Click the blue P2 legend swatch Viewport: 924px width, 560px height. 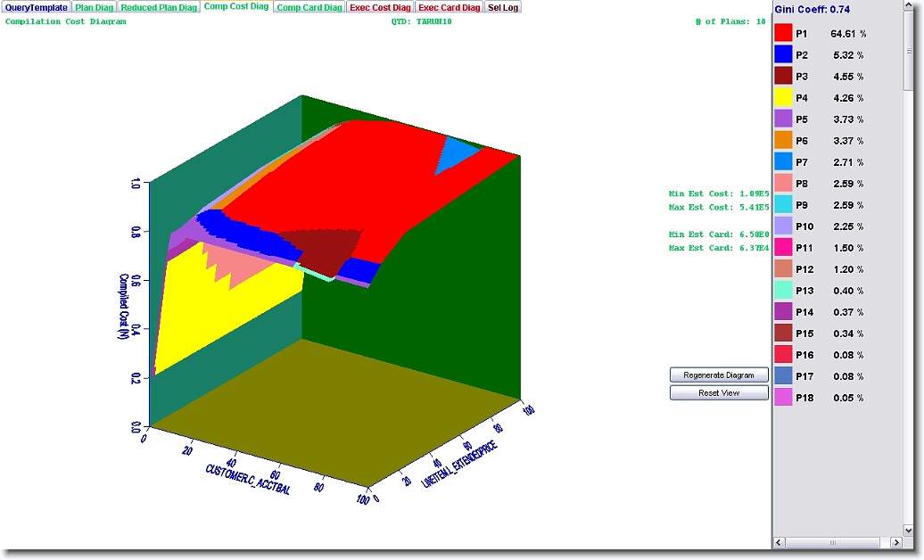click(783, 55)
